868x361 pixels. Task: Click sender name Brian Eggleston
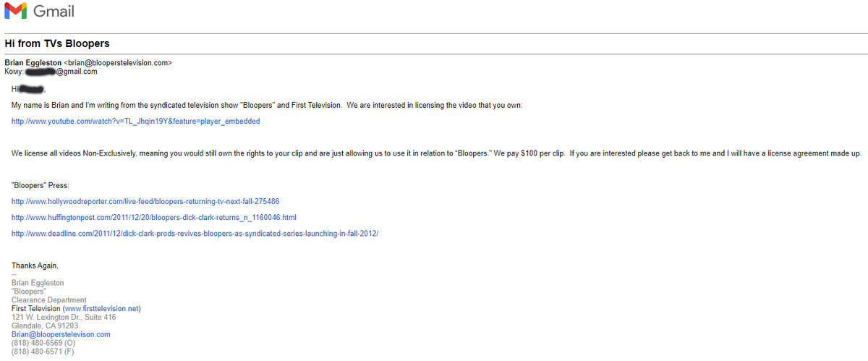click(x=33, y=63)
